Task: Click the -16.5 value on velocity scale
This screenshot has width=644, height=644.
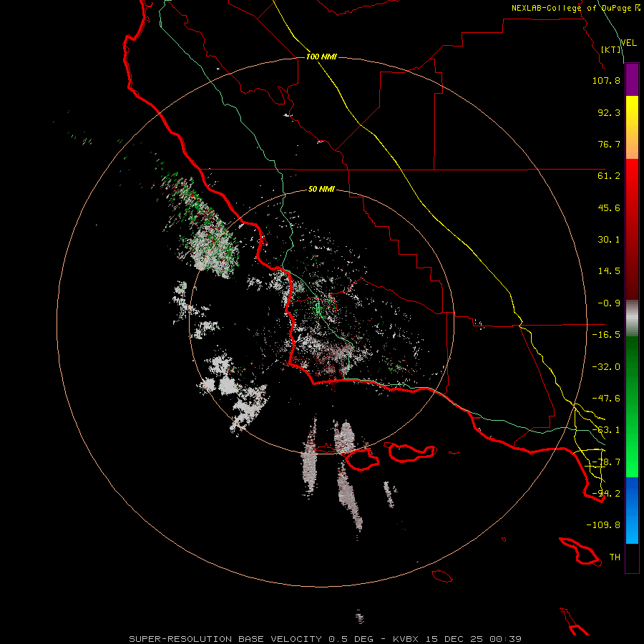Action: coord(606,335)
